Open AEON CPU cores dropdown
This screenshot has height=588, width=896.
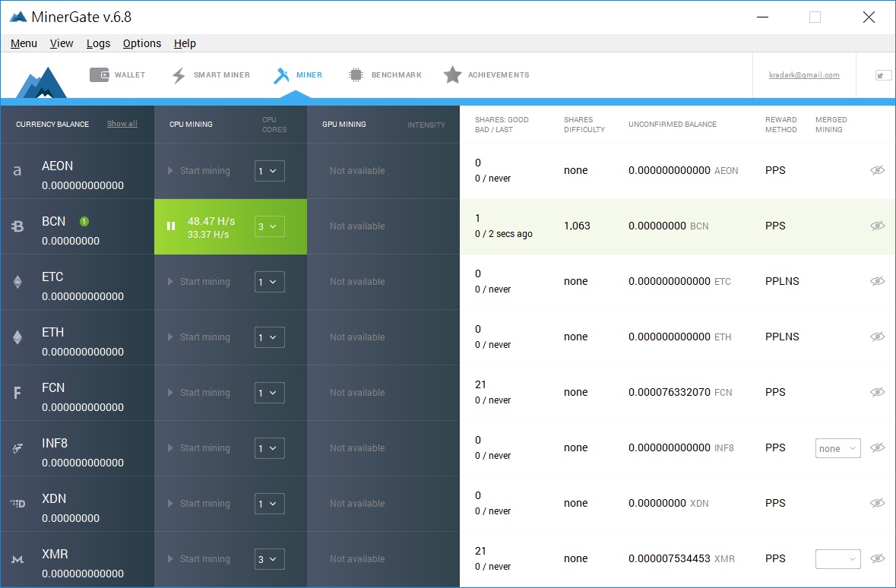pyautogui.click(x=269, y=171)
